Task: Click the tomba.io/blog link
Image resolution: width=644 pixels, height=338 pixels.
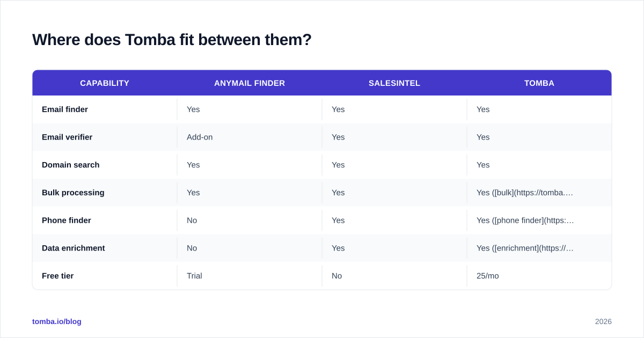Action: [57, 321]
